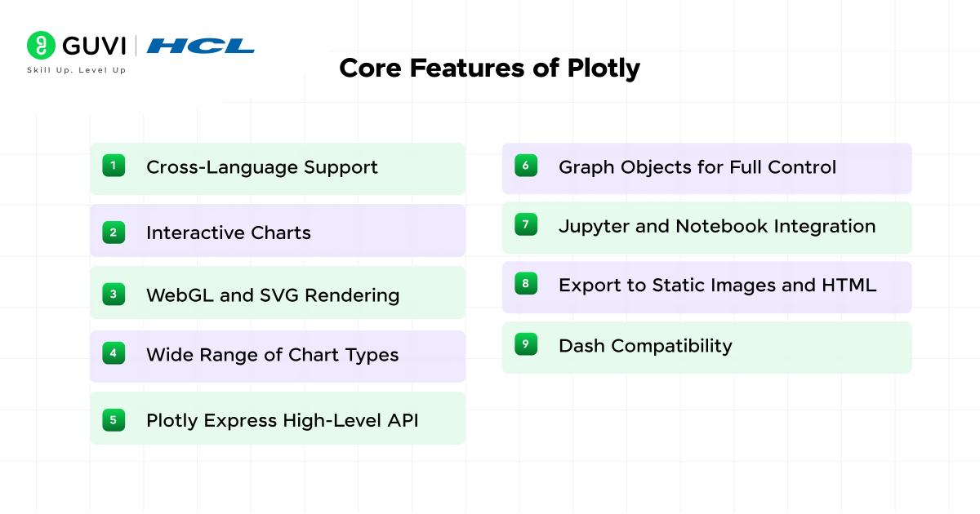Select the Interactive Charts item
The image size is (980, 514).
(x=229, y=233)
